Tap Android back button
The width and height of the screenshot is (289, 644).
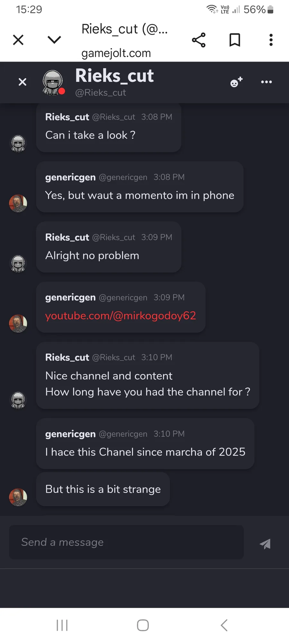point(224,625)
